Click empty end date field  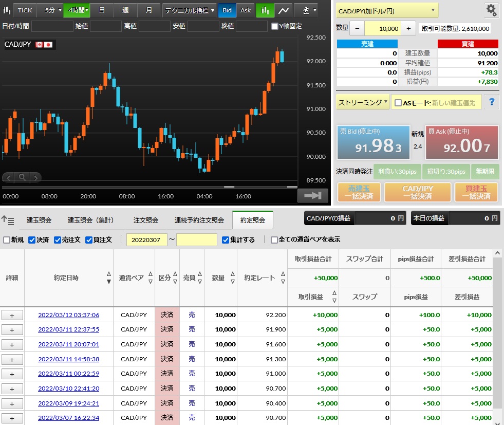[197, 240]
